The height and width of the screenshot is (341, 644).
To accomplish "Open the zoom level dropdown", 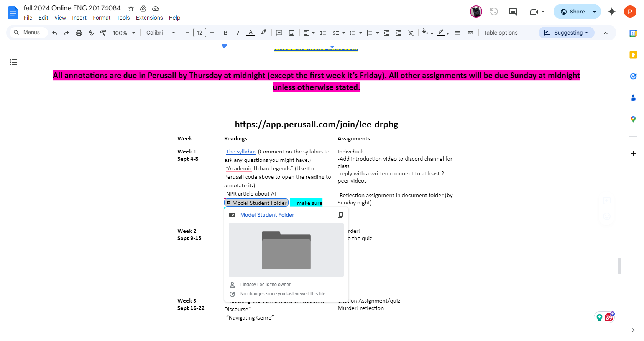I will 124,33.
